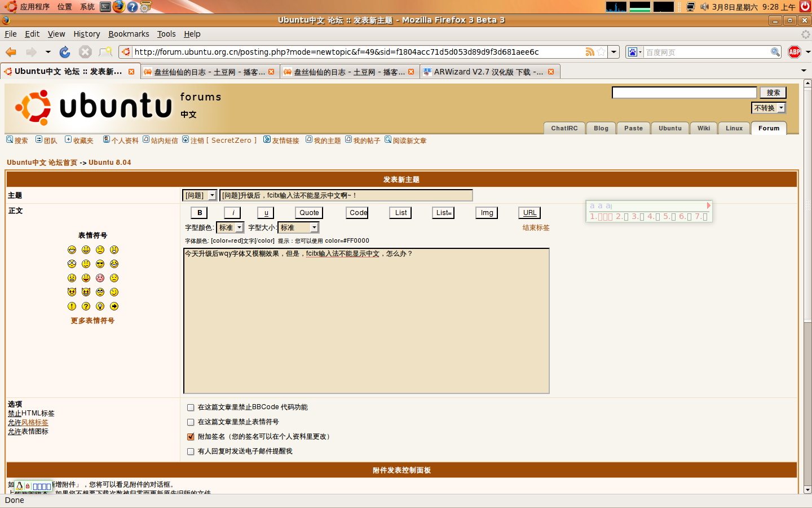Go back with the Firefox back arrow
This screenshot has height=508, width=812.
(11, 52)
